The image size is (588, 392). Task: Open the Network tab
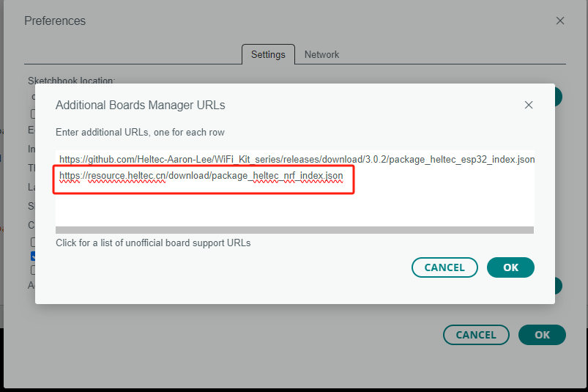point(321,54)
